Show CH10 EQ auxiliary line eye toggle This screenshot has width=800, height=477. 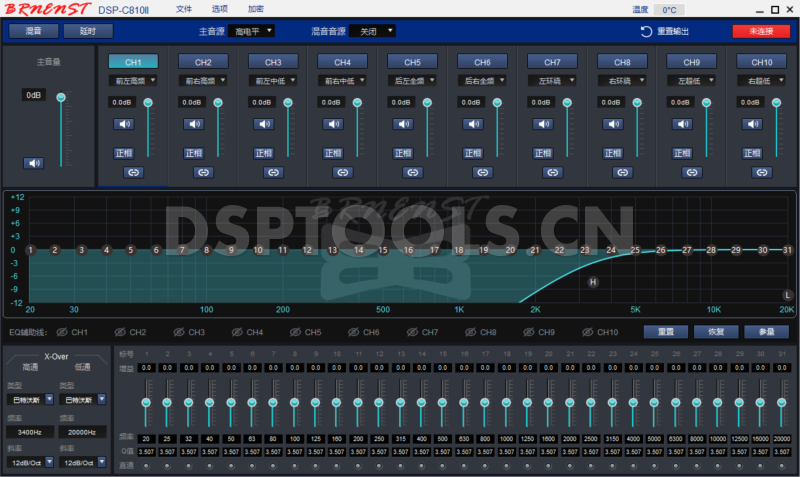click(587, 332)
